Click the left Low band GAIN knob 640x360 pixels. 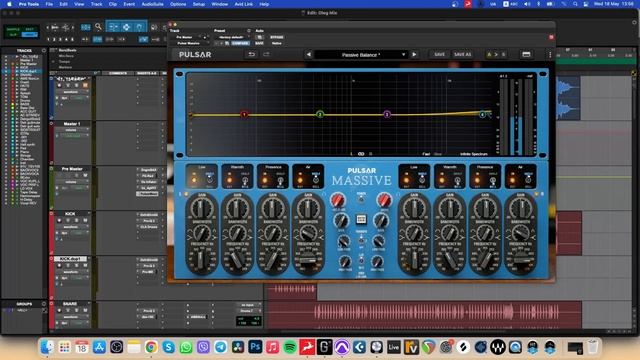(202, 209)
